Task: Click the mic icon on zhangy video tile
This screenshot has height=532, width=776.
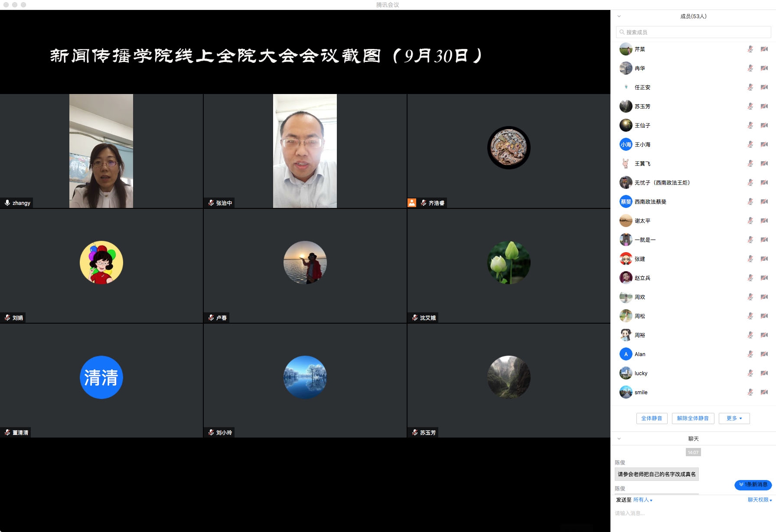Action: coord(7,203)
